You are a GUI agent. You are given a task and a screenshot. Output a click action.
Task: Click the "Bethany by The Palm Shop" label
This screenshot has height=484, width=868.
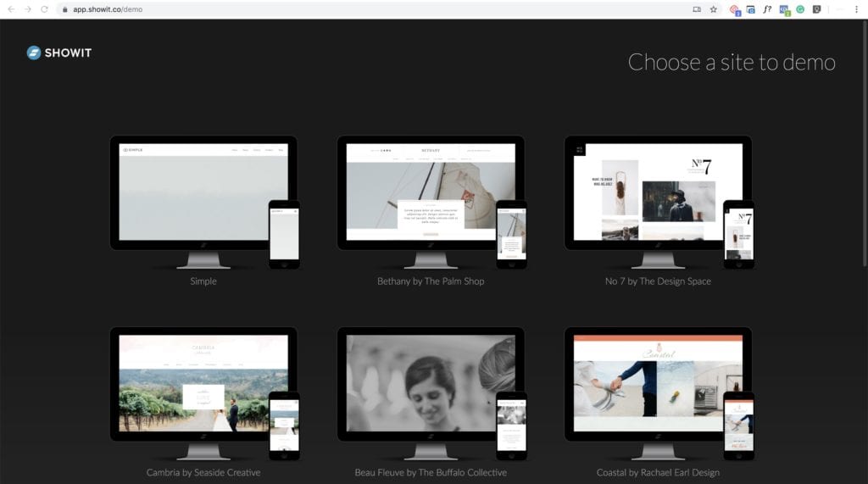pyautogui.click(x=431, y=281)
